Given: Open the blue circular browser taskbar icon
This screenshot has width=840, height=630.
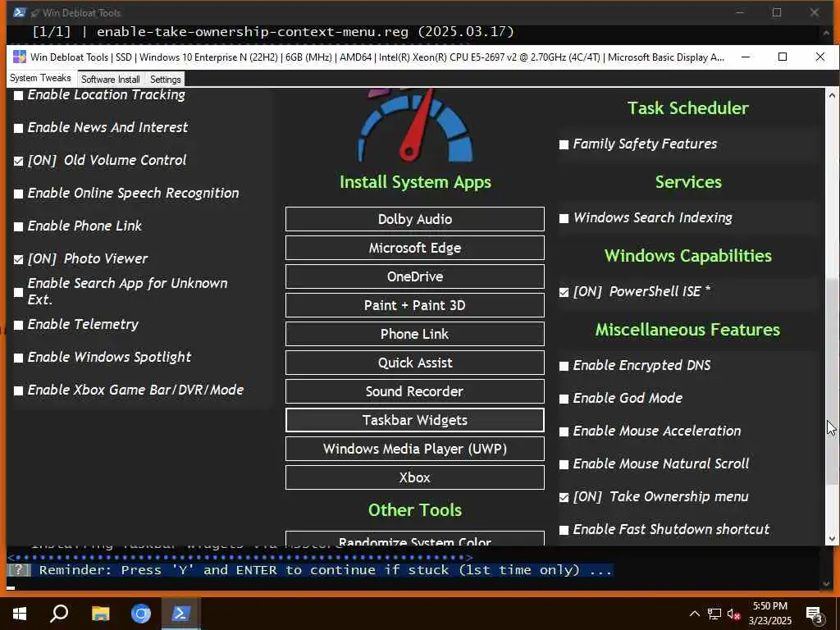Looking at the screenshot, I should (141, 614).
